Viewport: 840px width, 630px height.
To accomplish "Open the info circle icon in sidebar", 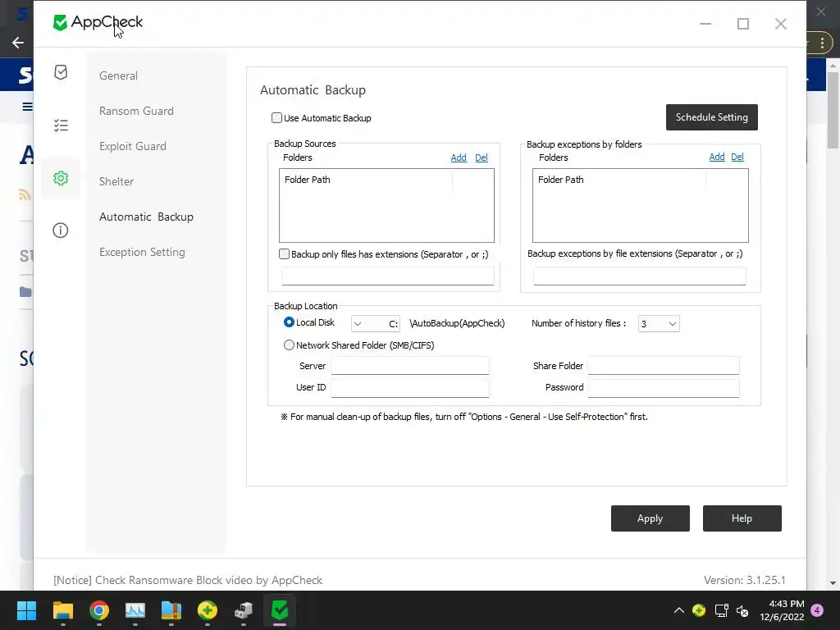I will [61, 231].
